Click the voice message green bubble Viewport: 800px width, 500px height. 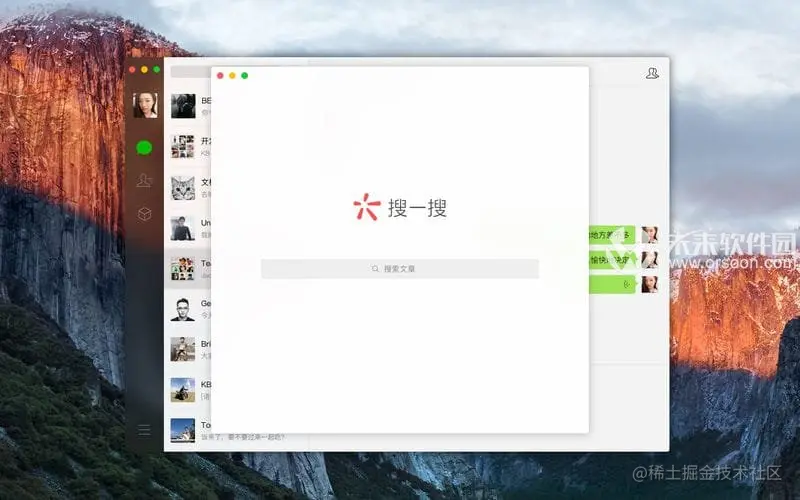click(x=612, y=285)
